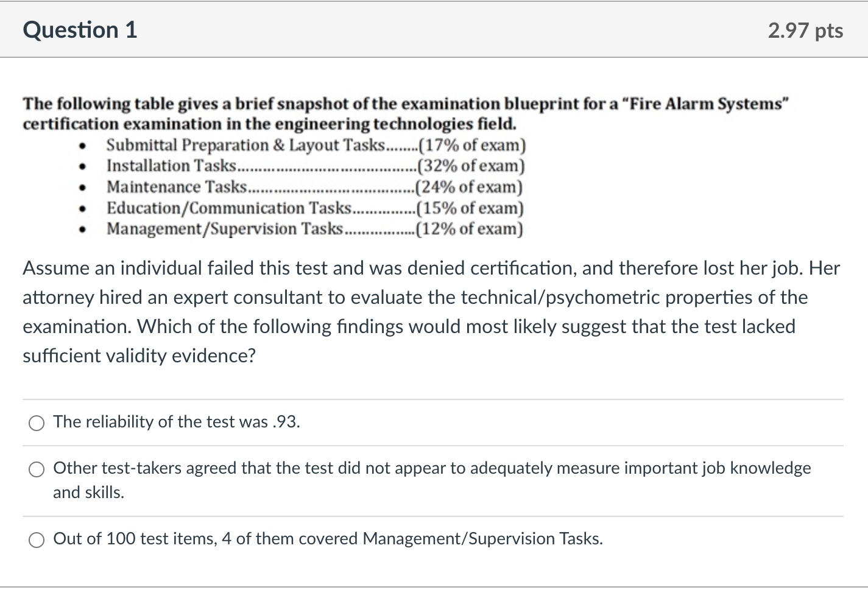Image resolution: width=868 pixels, height=590 pixels.
Task: Click the '2.97 pts' score label
Action: coord(805,30)
